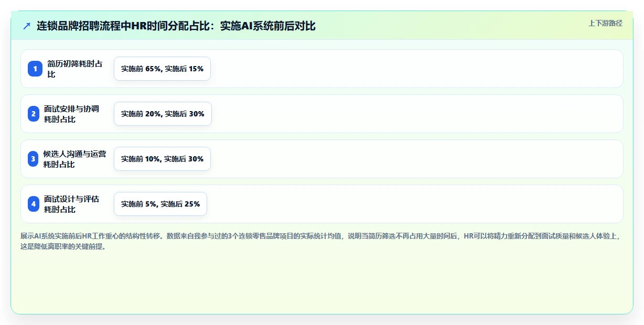Click the 面试设计与评估耗时占比 label

click(72, 204)
